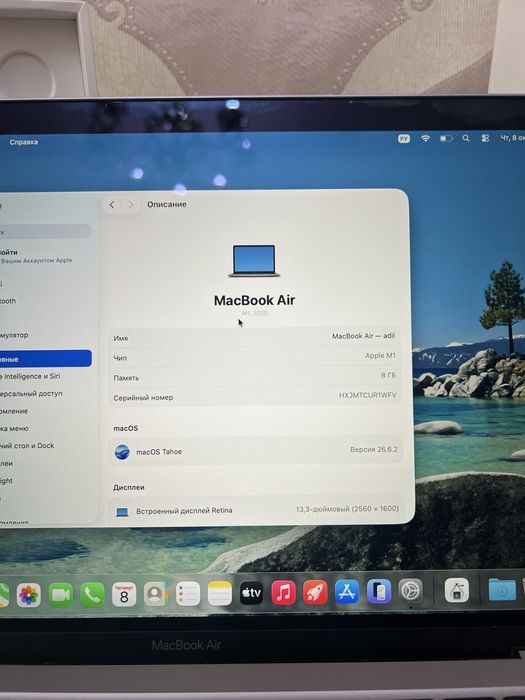Screen dimensions: 525x700
Task: Open Contacts app in Dock
Action: click(x=156, y=594)
